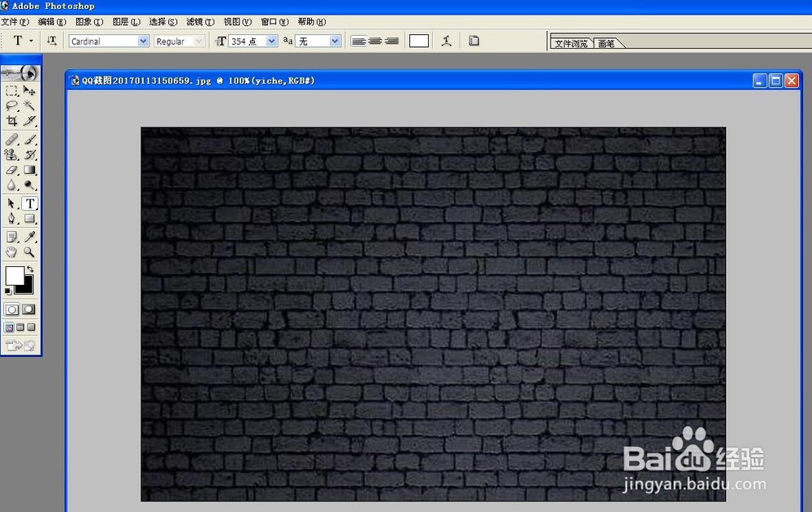Select the Hand tool
The width and height of the screenshot is (812, 512).
point(11,252)
